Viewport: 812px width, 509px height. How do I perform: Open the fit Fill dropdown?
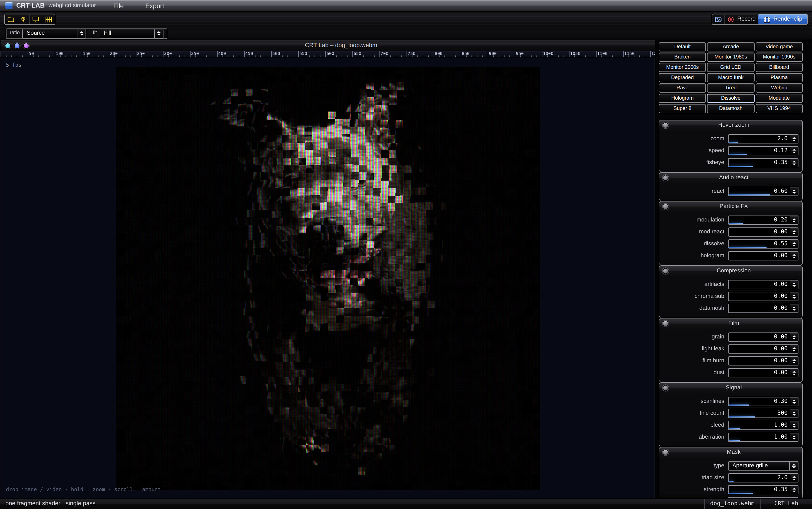[131, 33]
